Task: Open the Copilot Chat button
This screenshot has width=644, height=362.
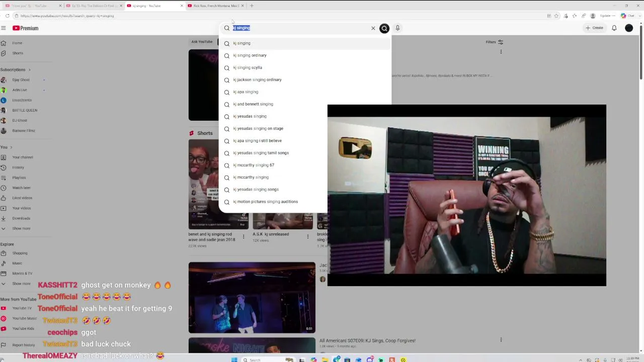Action: (x=627, y=16)
